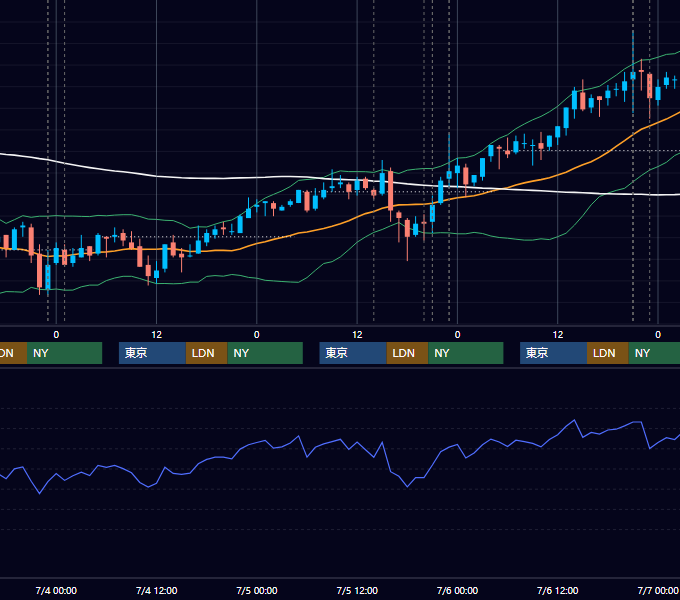Select the NY session block ending 7/4 00:00

64,353
